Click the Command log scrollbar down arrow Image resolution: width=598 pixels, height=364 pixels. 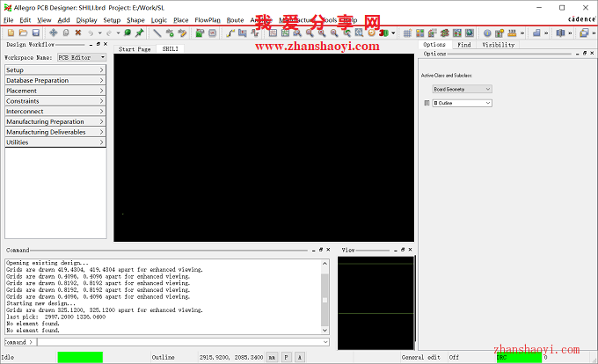[325, 331]
